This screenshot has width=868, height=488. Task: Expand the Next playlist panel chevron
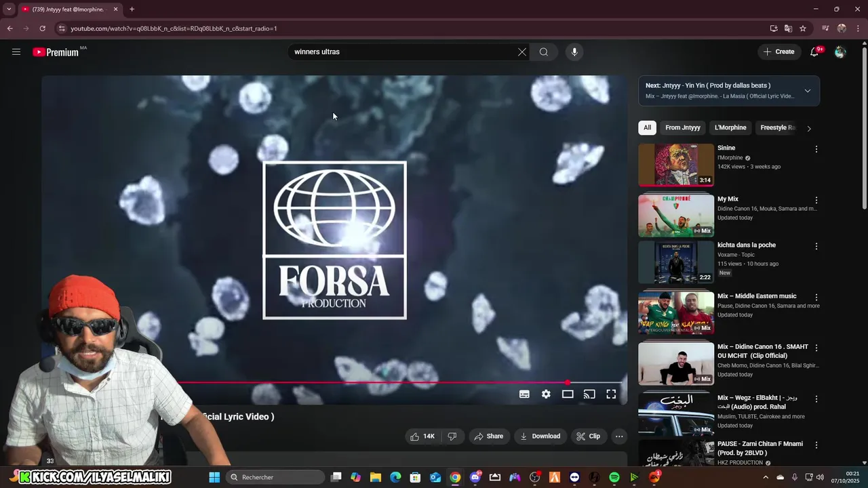pyautogui.click(x=807, y=91)
